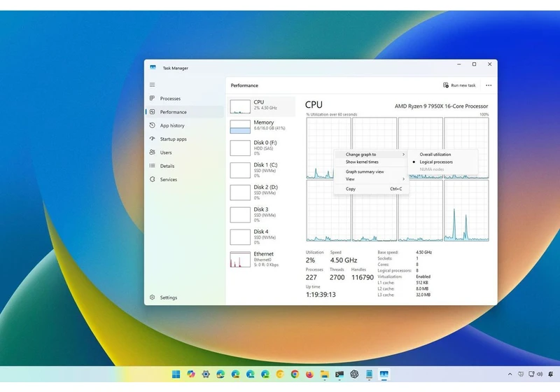Screen dimensions: 560x392
Task: Open ChatGPT app from the taskbar
Action: [x=354, y=374]
